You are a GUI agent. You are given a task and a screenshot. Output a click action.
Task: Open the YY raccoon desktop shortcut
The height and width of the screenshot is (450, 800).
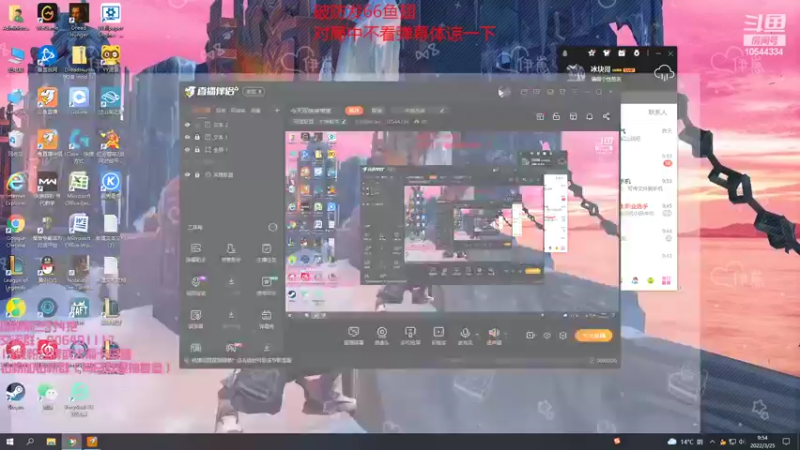click(x=110, y=59)
